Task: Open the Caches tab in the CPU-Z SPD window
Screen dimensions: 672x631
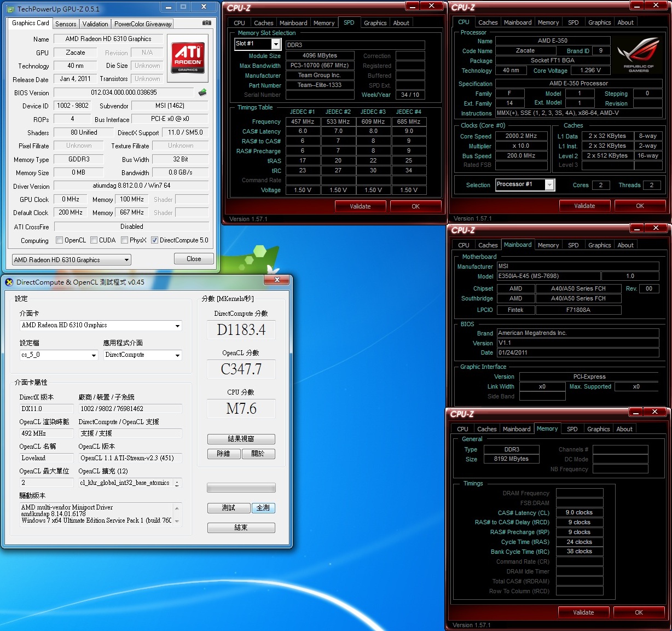Action: click(263, 23)
